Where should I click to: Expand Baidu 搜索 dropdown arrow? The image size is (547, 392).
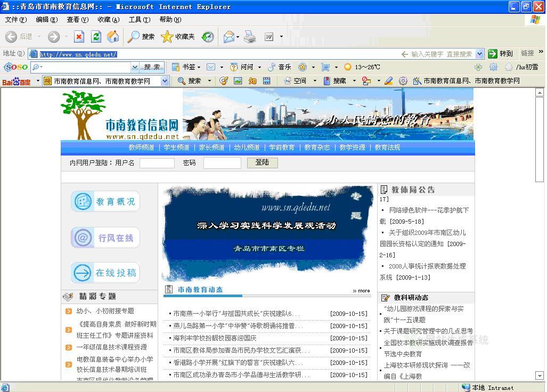[210, 81]
